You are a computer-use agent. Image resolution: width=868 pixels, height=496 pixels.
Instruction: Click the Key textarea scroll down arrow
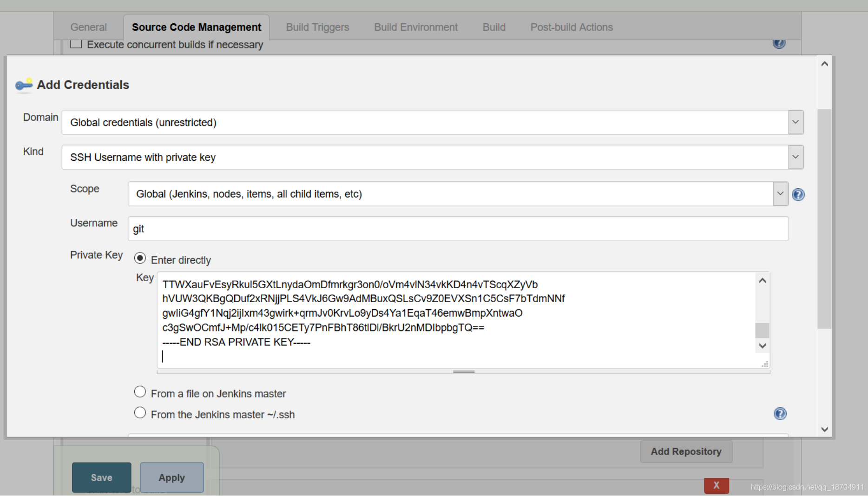coord(762,345)
